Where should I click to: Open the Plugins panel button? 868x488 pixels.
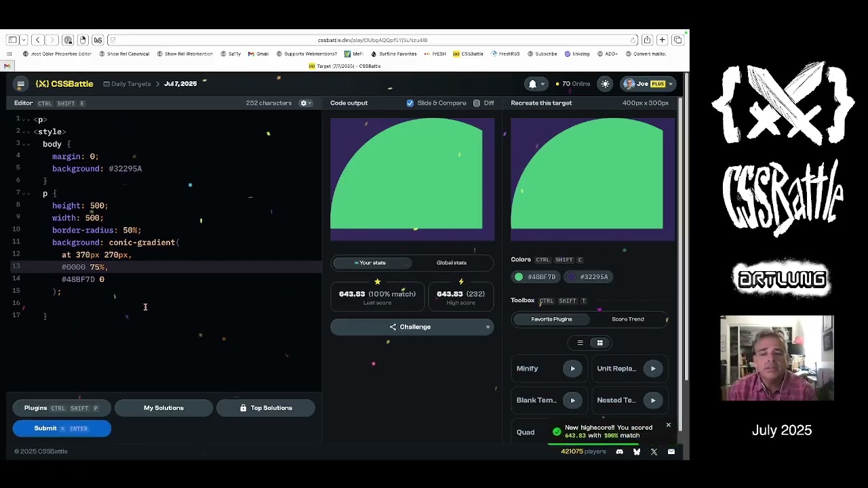point(62,408)
